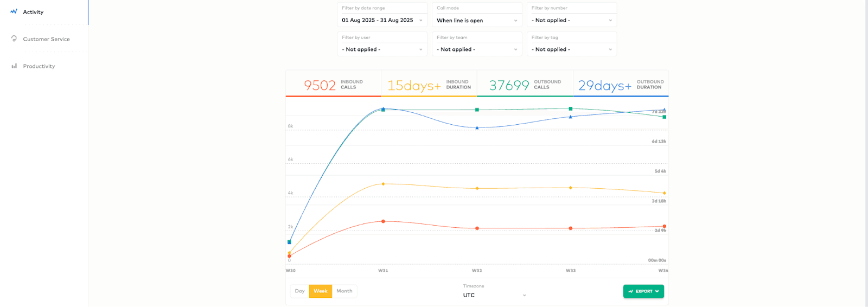Switch chart grouping to Month
The width and height of the screenshot is (868, 307).
click(x=344, y=291)
